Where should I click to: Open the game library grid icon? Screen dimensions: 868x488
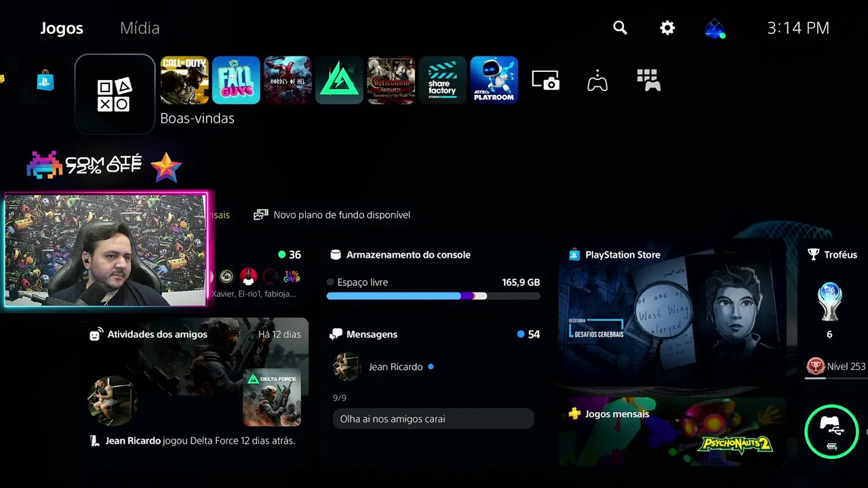click(649, 80)
